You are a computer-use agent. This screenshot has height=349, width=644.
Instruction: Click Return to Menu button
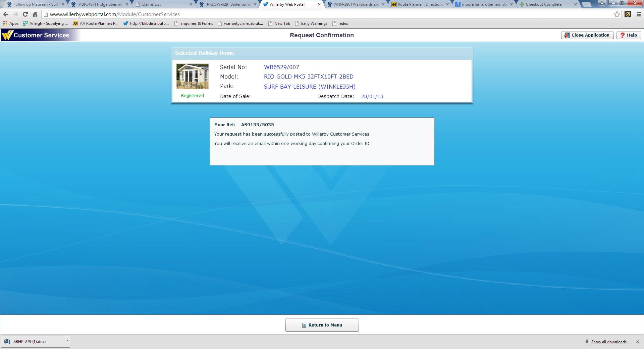click(x=322, y=325)
